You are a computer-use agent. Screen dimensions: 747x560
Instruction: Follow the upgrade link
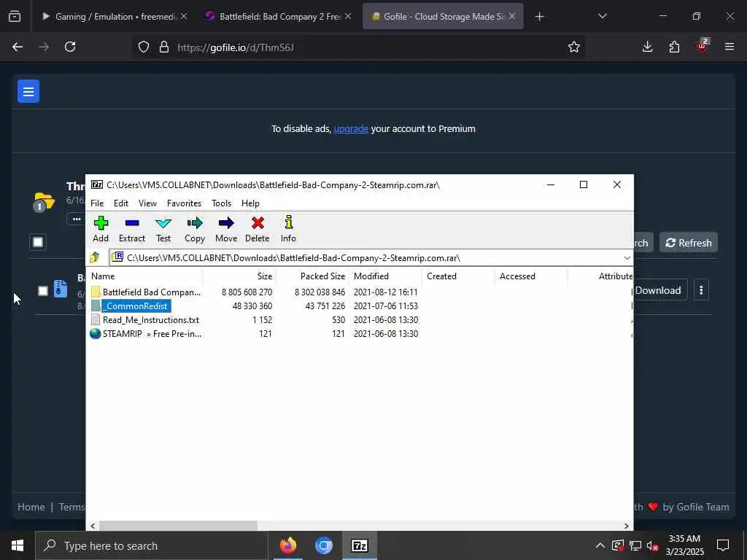point(351,128)
